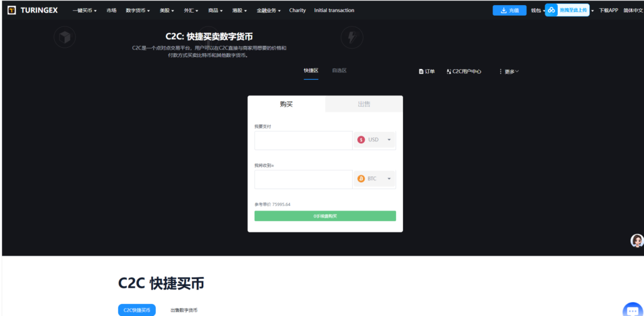Select the C2C快捷买币 pill tab

(x=136, y=310)
